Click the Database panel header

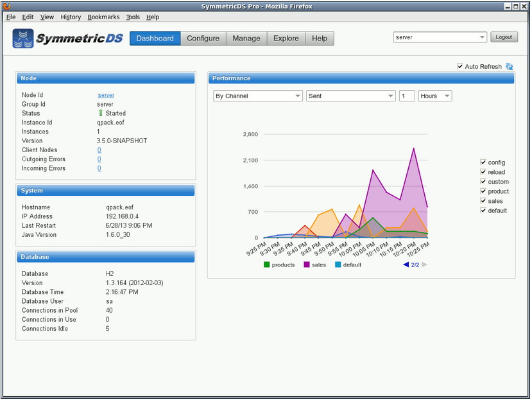click(x=106, y=257)
